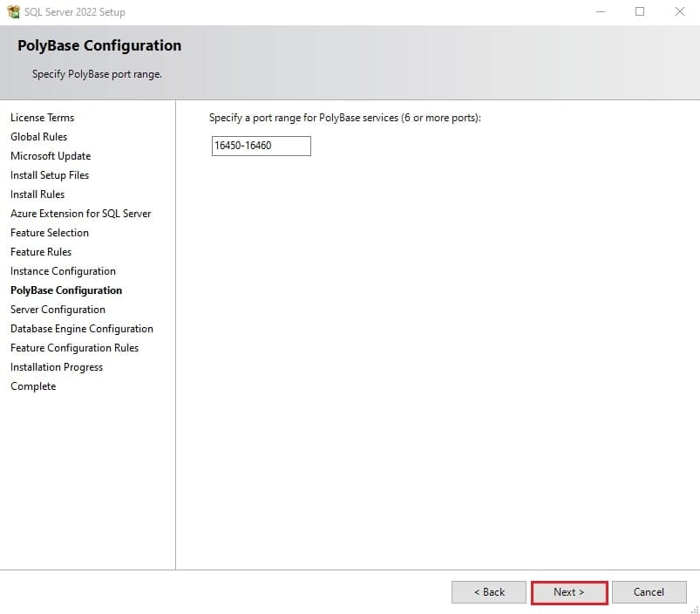Select Instance Configuration step
This screenshot has width=700, height=614.
(63, 271)
